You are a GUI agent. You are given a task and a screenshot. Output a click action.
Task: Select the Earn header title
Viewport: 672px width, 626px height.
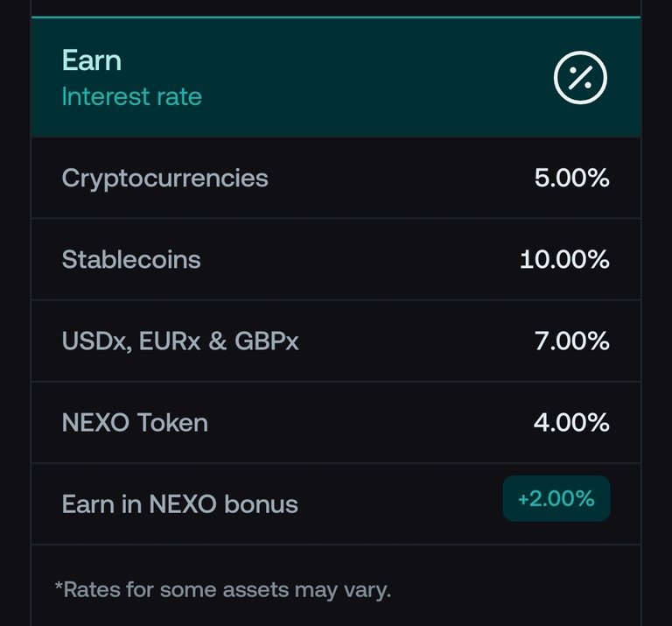[92, 60]
